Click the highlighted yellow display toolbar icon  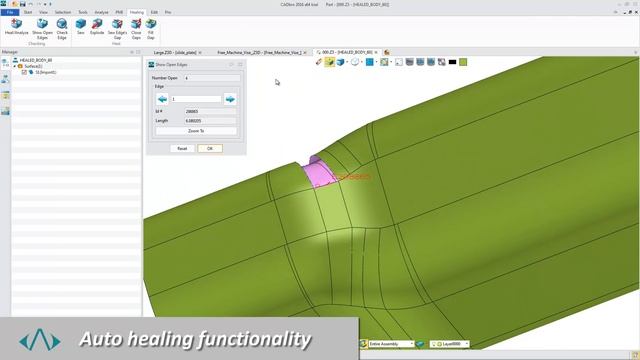click(329, 62)
